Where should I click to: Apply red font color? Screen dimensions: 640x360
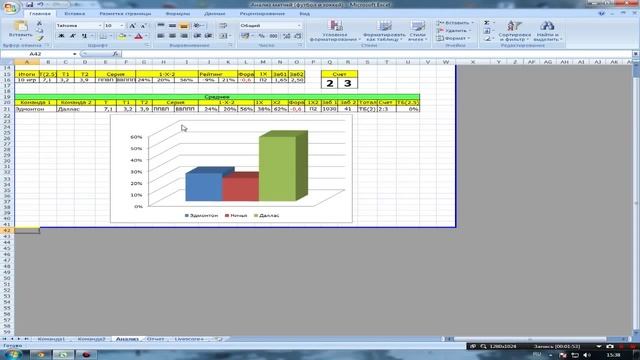(138, 36)
